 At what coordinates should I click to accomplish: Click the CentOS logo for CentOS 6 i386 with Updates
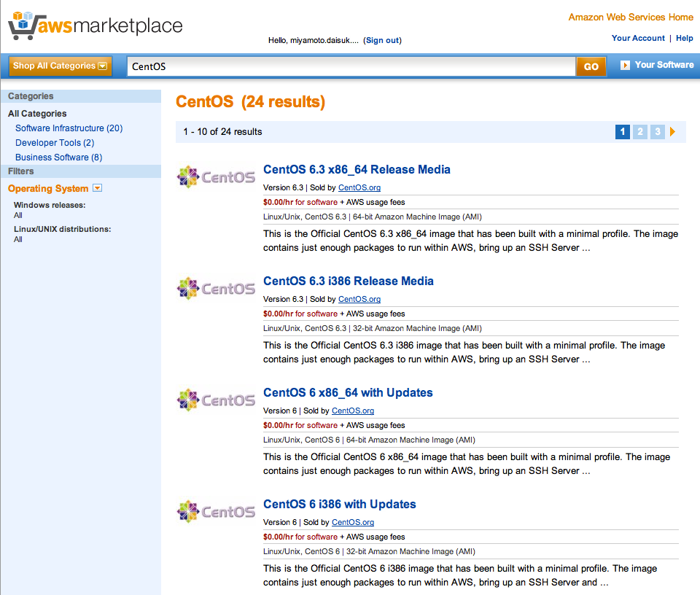tap(215, 511)
